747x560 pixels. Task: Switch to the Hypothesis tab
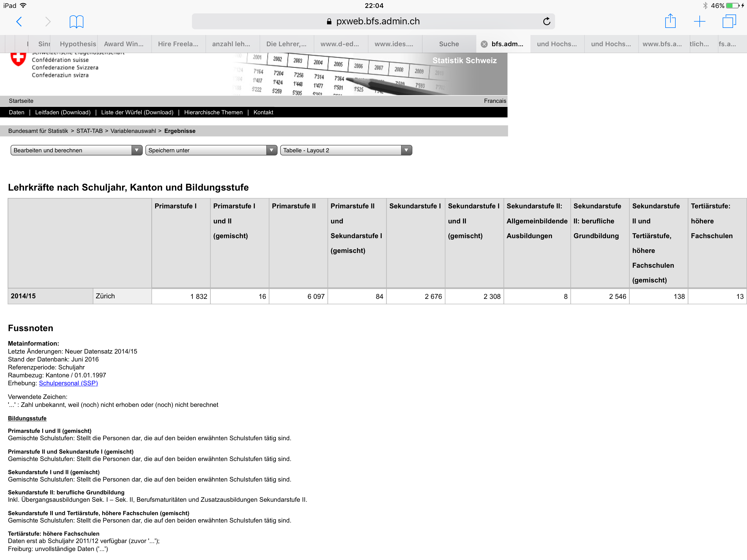tap(78, 44)
